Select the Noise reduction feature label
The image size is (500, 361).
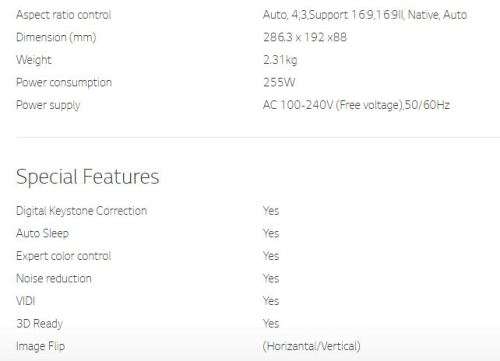coord(54,278)
